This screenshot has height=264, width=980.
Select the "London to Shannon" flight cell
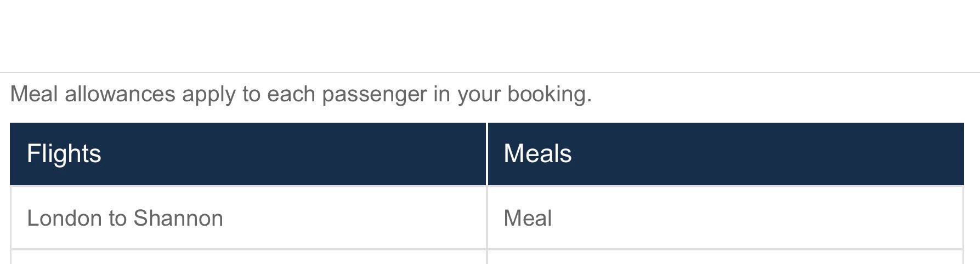click(x=125, y=219)
